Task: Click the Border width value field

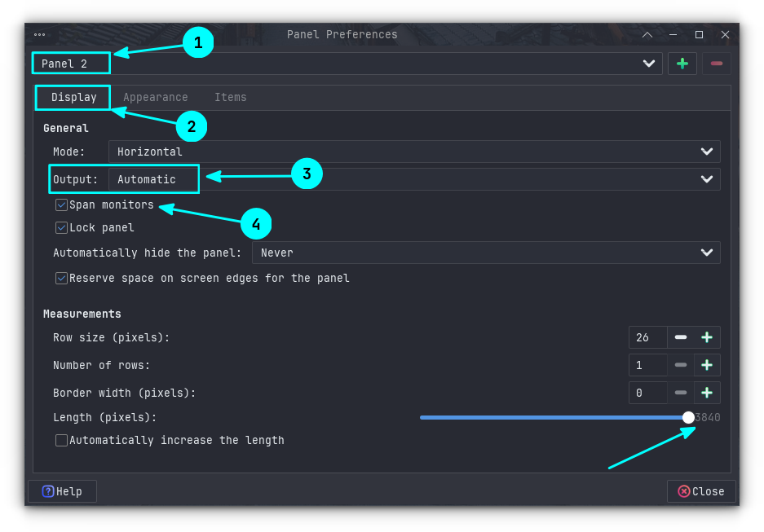Action: [x=648, y=393]
